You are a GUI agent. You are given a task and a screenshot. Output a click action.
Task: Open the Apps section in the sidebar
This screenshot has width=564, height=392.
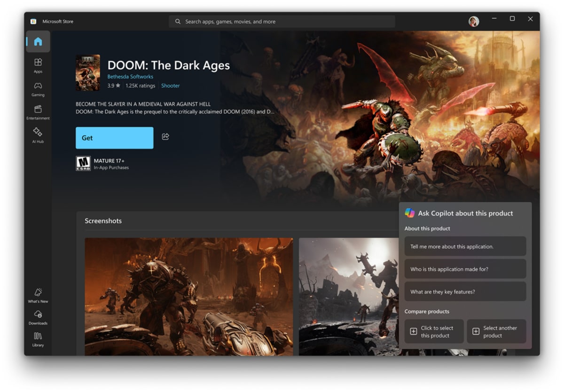tap(38, 65)
